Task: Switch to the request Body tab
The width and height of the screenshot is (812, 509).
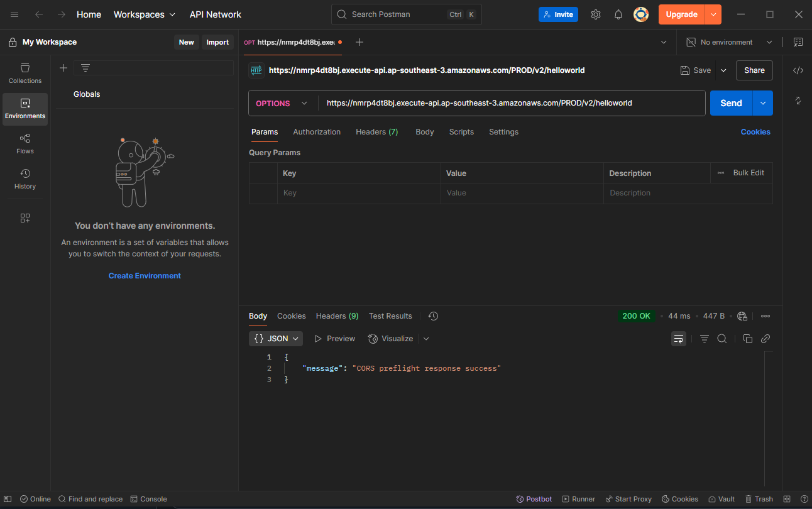Action: [425, 132]
